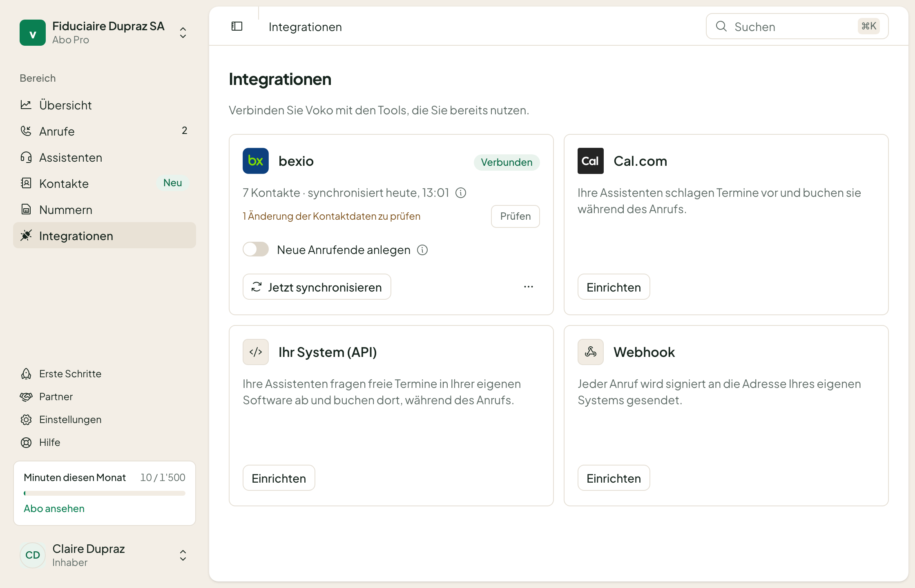
Task: Open bexio card three-dots menu
Action: coord(529,287)
